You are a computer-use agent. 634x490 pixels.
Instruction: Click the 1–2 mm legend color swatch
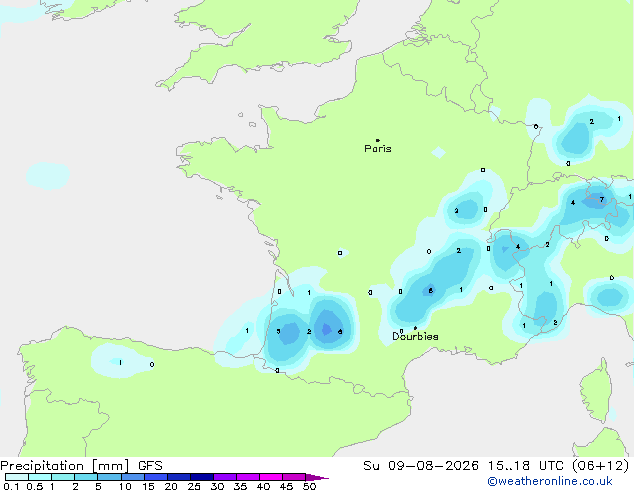[x=63, y=477]
